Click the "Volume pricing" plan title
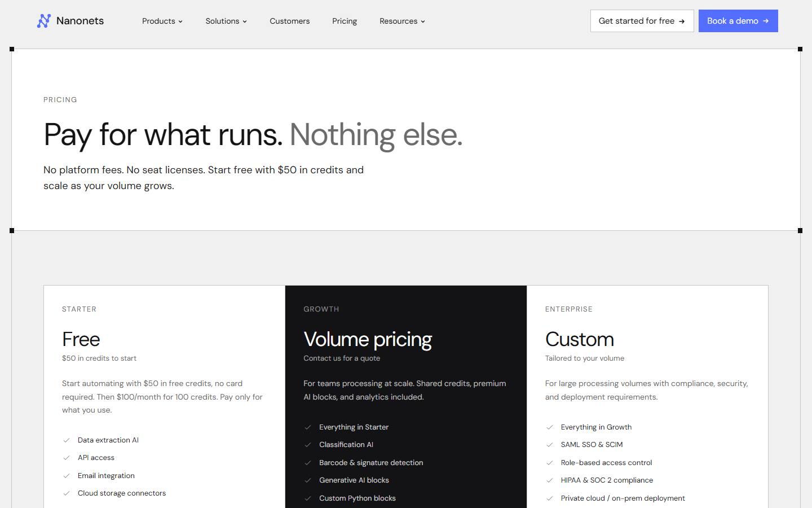This screenshot has height=508, width=812. click(x=368, y=339)
